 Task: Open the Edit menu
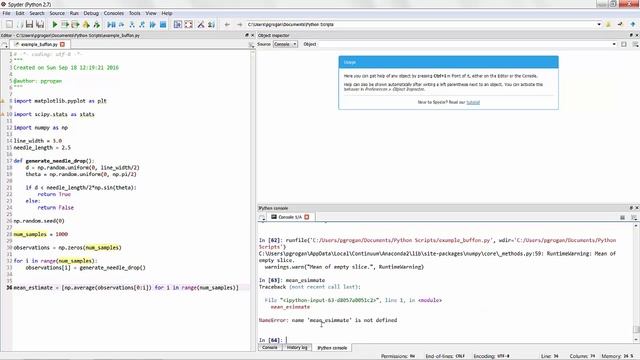coord(20,13)
